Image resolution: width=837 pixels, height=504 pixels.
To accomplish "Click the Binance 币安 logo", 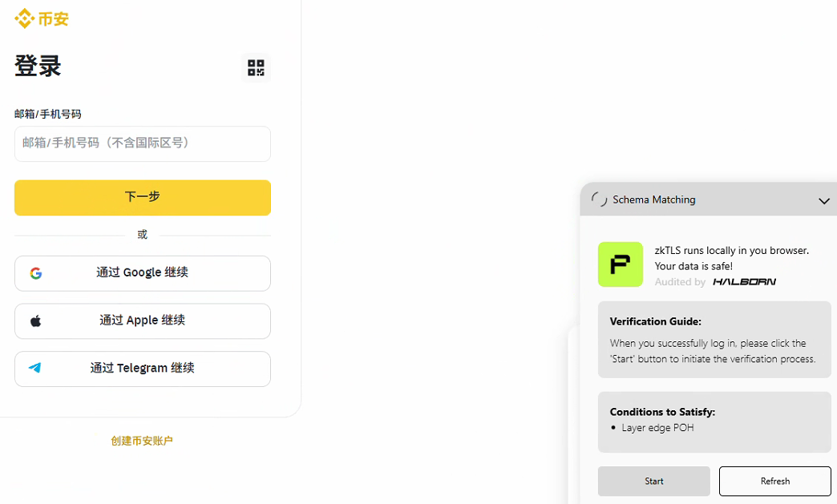I will tap(42, 18).
